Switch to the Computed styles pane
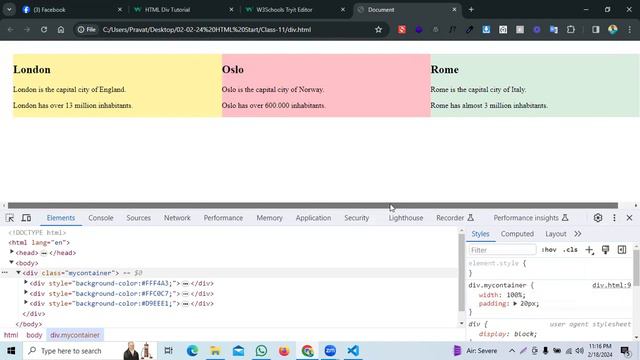This screenshot has height=360, width=640. tap(517, 234)
